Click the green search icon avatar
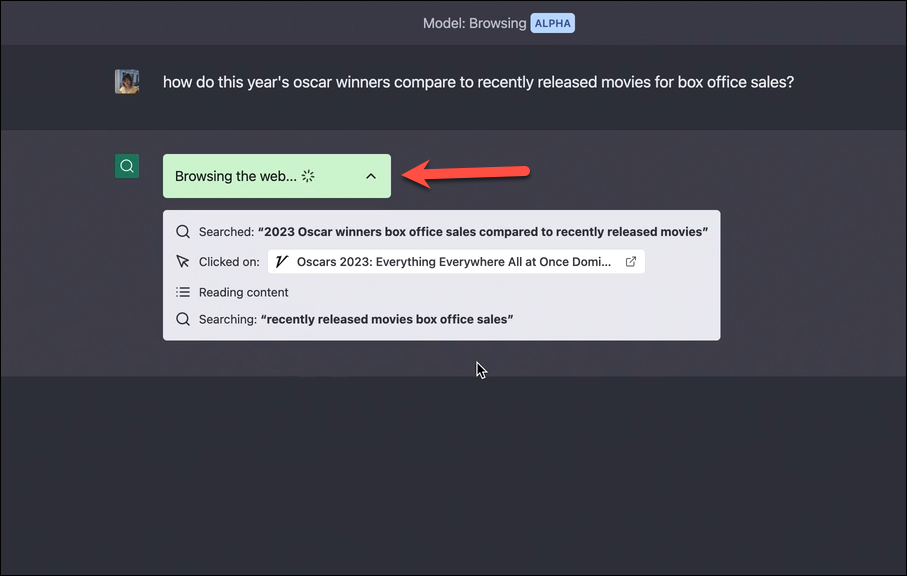 pyautogui.click(x=127, y=167)
